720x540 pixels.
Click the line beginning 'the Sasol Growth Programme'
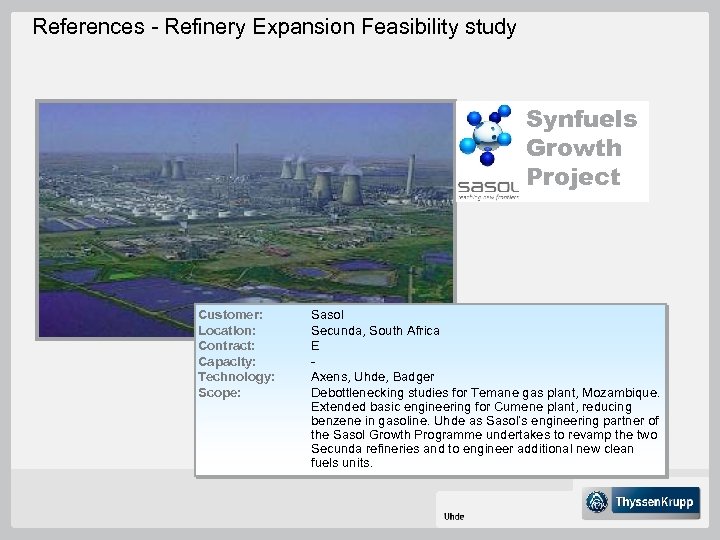(x=484, y=435)
